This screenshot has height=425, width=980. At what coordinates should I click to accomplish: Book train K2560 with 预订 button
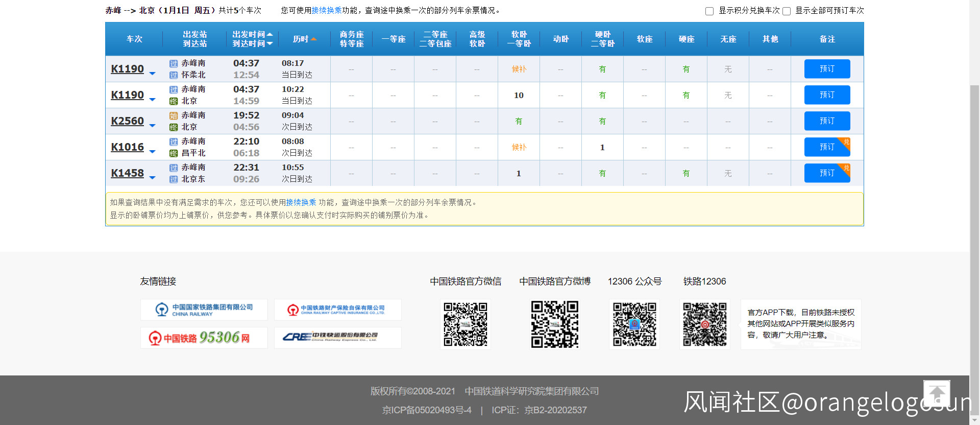[827, 121]
